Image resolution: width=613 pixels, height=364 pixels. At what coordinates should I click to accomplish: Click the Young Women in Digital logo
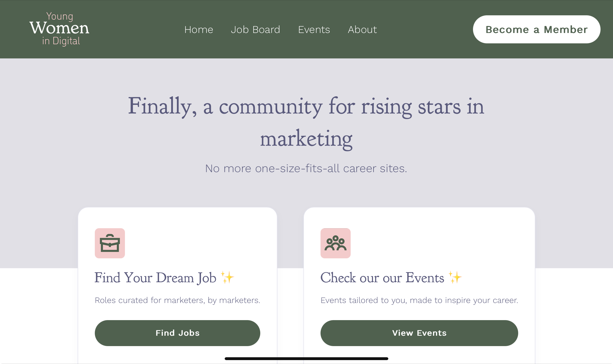click(x=59, y=29)
